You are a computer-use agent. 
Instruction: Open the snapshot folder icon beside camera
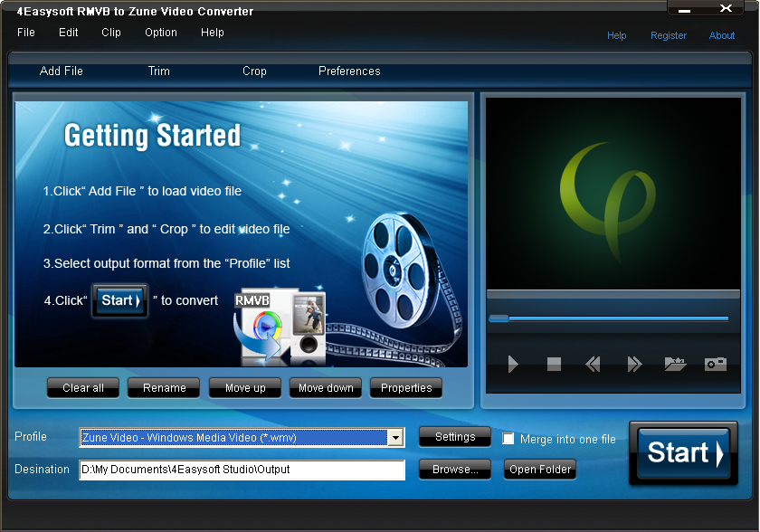(674, 365)
